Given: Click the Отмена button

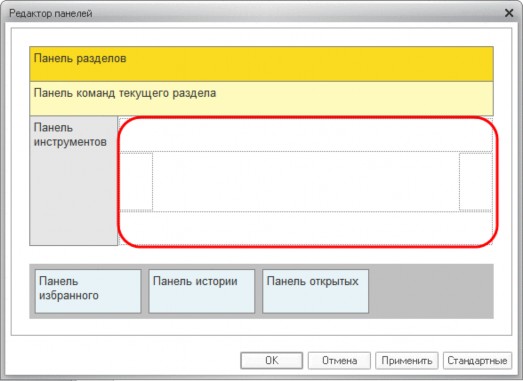Looking at the screenshot, I should tap(339, 361).
